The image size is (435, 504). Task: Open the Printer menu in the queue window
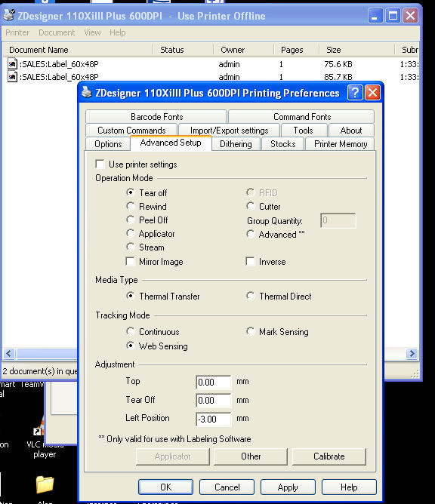click(17, 32)
